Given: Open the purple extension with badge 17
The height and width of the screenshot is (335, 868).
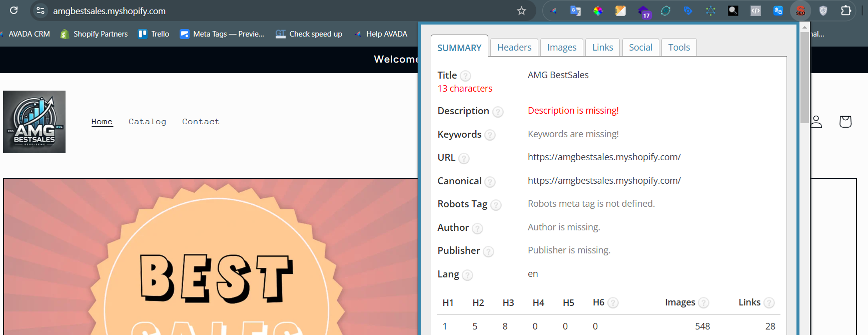Looking at the screenshot, I should [643, 12].
